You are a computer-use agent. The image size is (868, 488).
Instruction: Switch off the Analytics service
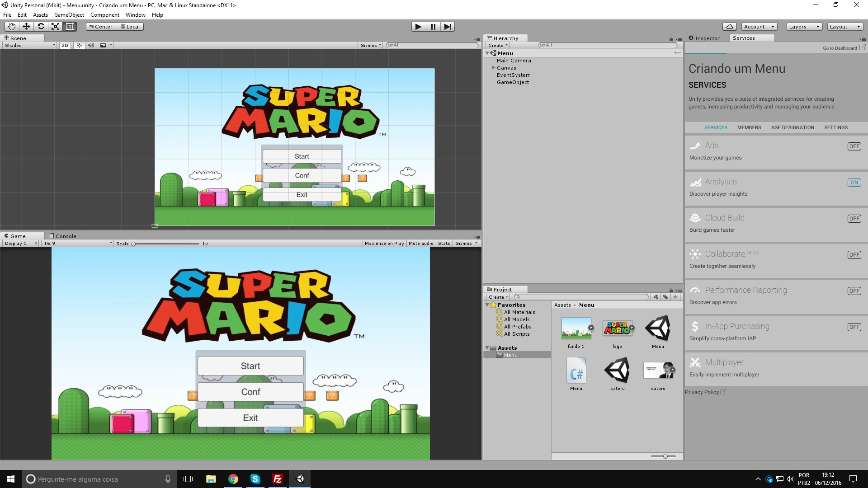[854, 183]
